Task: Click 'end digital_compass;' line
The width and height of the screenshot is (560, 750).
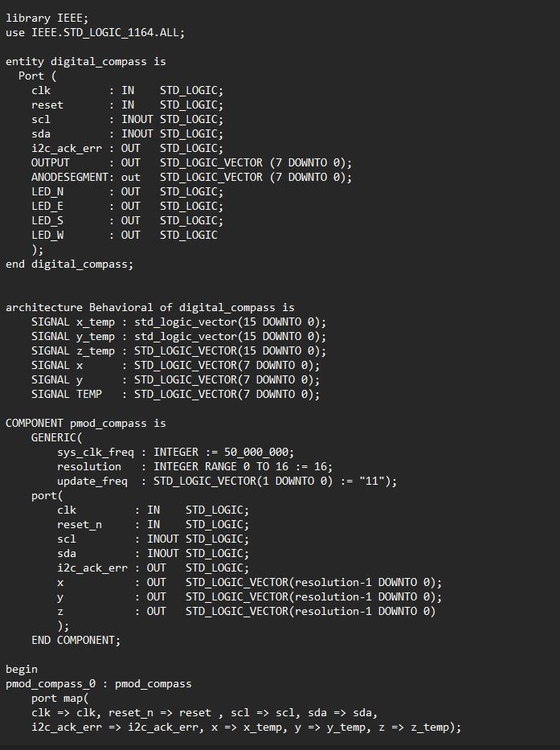Action: 70,264
